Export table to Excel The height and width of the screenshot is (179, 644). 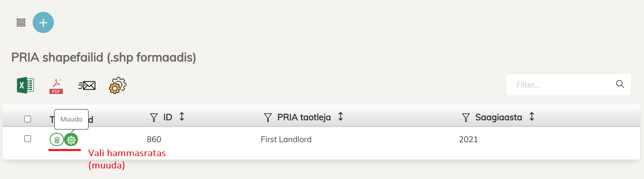(25, 85)
